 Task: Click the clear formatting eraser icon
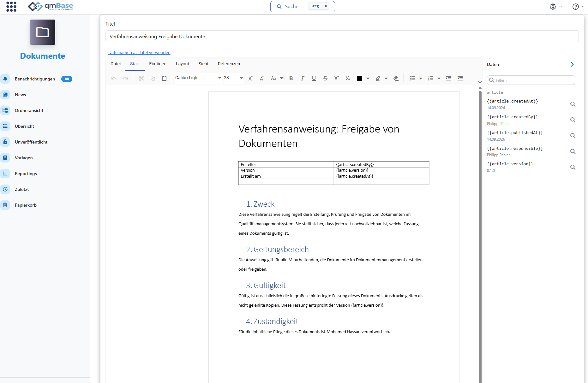tap(396, 78)
